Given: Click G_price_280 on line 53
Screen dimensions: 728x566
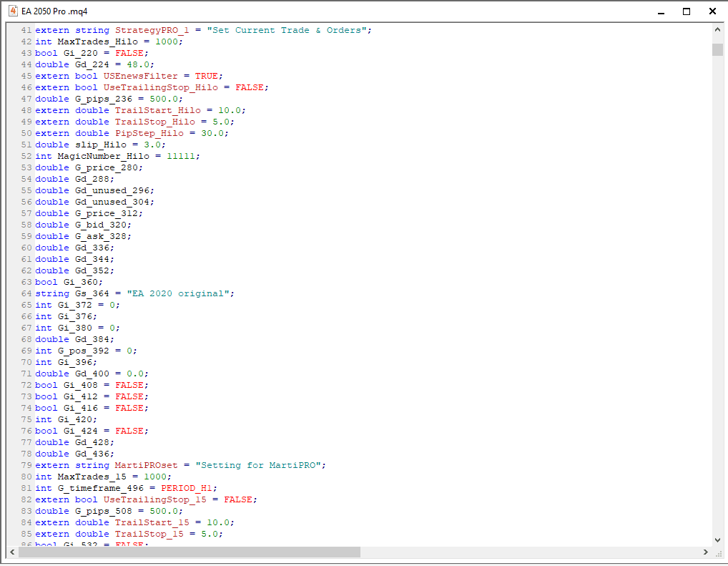Looking at the screenshot, I should pos(107,167).
